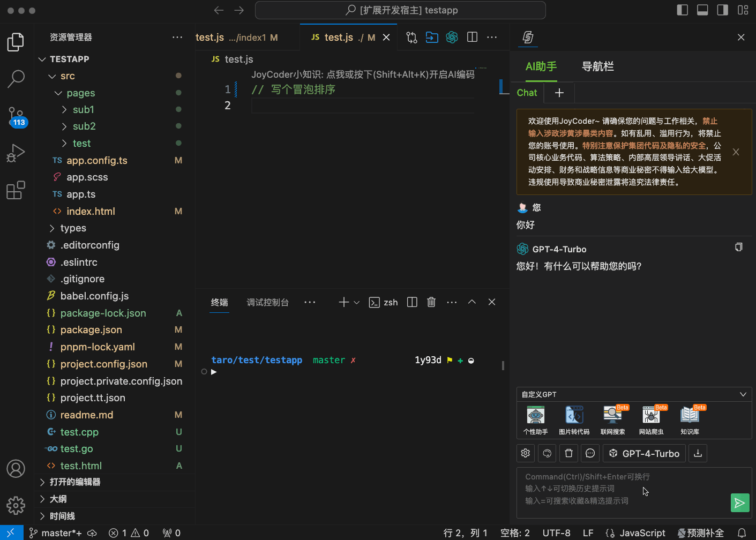Open package.json in file explorer
The width and height of the screenshot is (756, 540).
click(x=91, y=330)
